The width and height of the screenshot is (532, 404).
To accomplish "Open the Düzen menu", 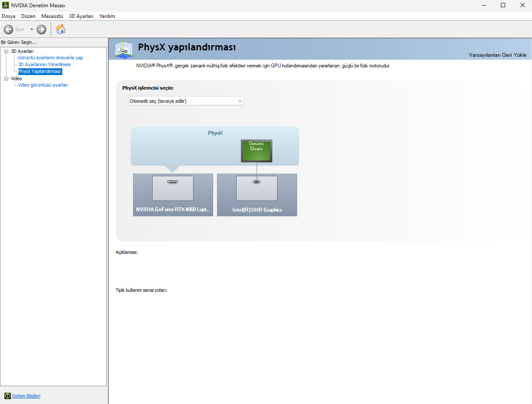I will (28, 16).
